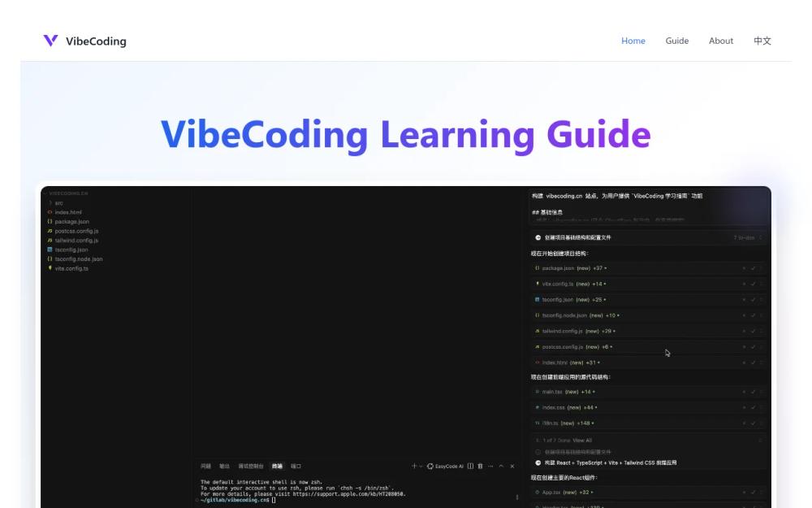
Task: Click the braces icon beside explorer package.json
Action: click(50, 221)
